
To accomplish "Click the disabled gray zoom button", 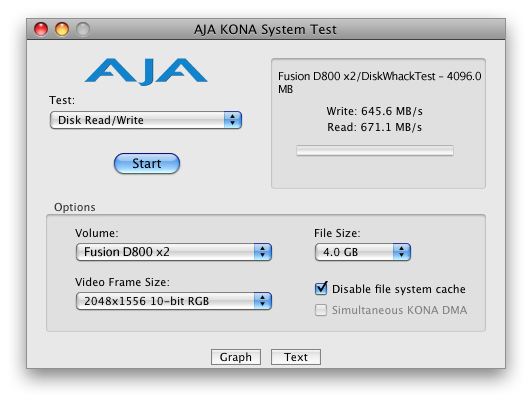I will (x=83, y=29).
